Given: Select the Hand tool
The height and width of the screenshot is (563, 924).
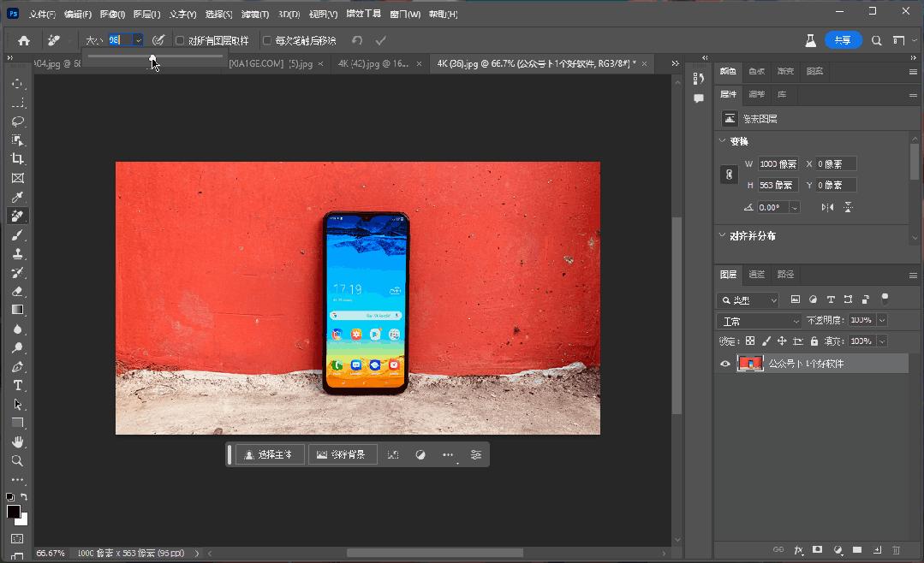Looking at the screenshot, I should click(x=18, y=442).
